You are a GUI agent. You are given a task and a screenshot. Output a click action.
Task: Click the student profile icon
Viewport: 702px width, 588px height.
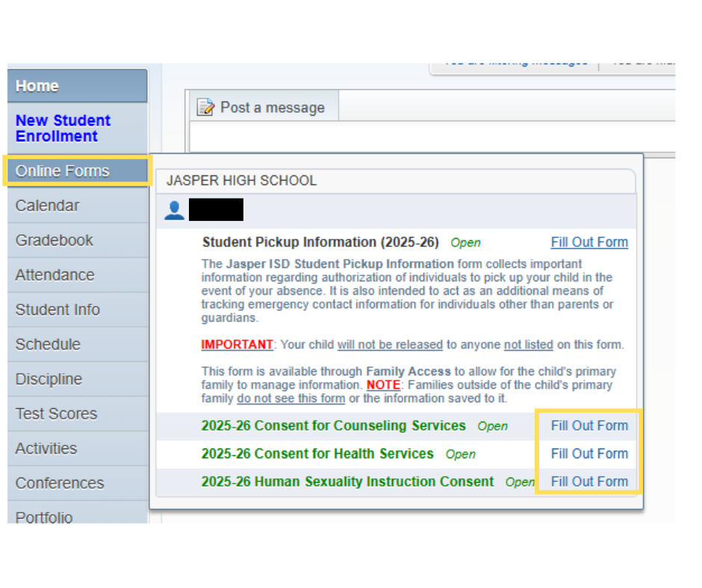(174, 210)
